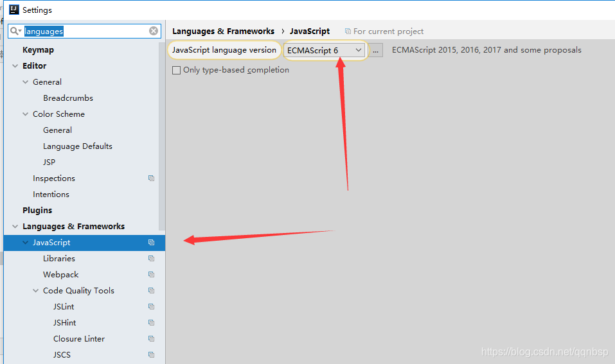Click the JavaScript breadcrumb title
615x364 pixels.
tap(310, 31)
